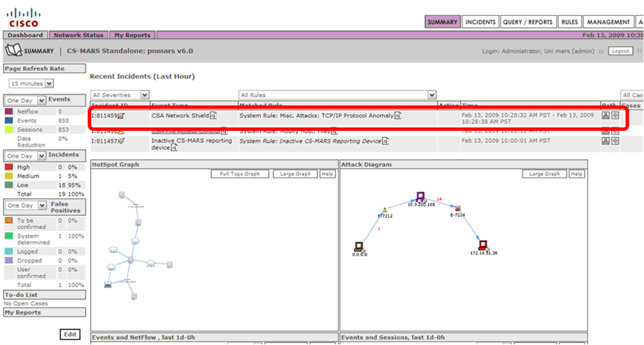Open the All Severities filter dropdown
Image resolution: width=644 pixels, height=345 pixels.
[x=120, y=95]
